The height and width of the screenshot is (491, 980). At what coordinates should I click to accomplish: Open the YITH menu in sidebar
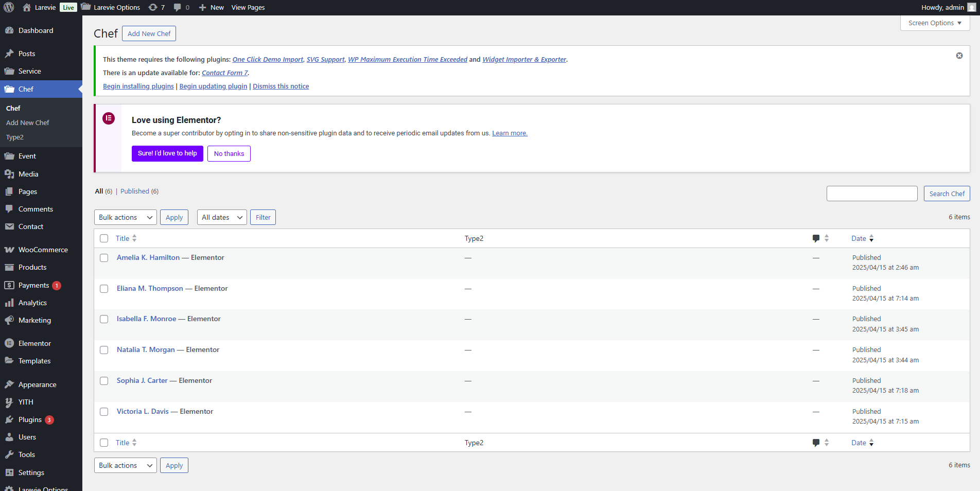point(26,402)
